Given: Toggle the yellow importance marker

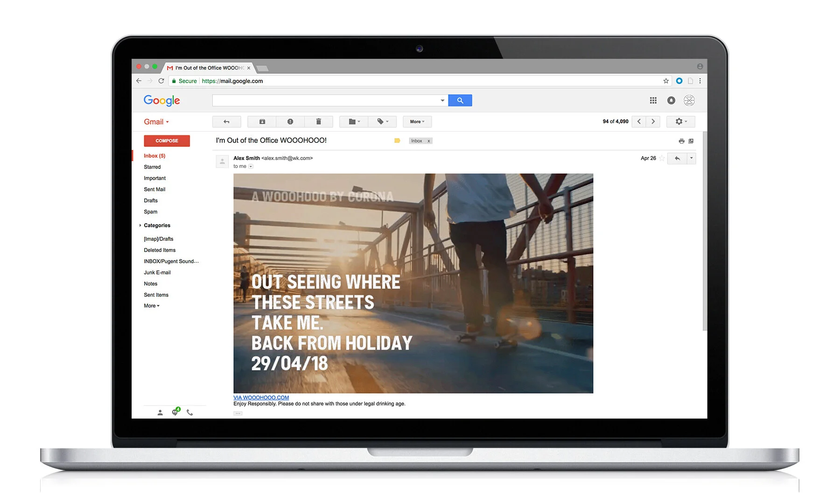Looking at the screenshot, I should click(x=397, y=141).
